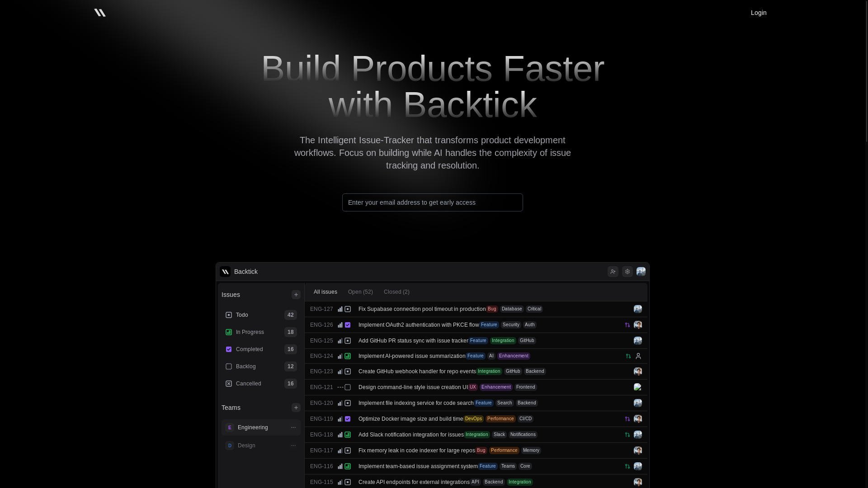Viewport: 868px width, 488px height.
Task: Toggle the completed checkbox on ENG-119
Action: 348,419
